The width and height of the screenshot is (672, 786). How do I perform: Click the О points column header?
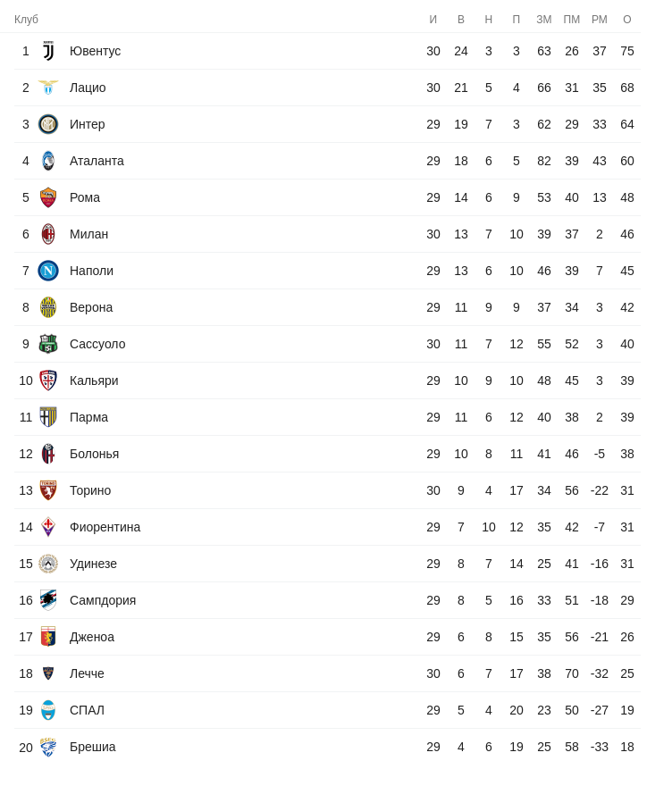click(x=627, y=20)
